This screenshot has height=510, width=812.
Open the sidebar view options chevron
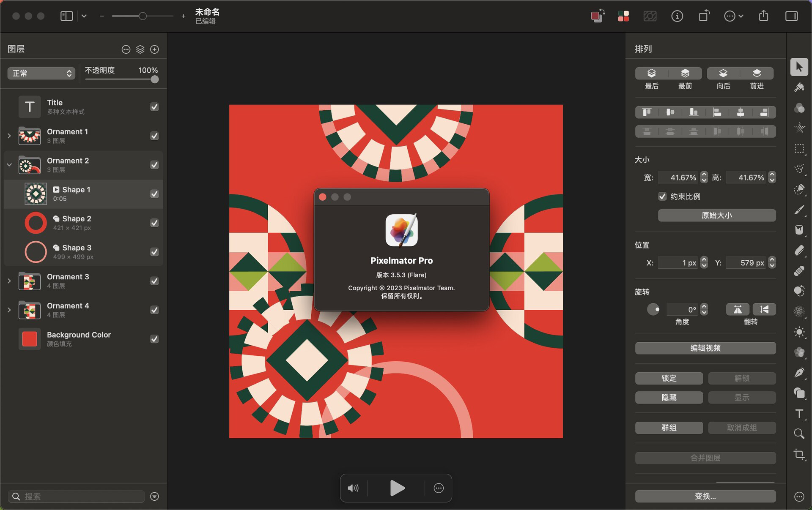click(x=84, y=16)
